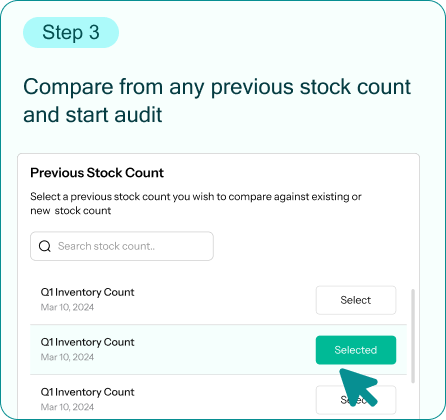Click the magnifier search icon

pos(45,246)
